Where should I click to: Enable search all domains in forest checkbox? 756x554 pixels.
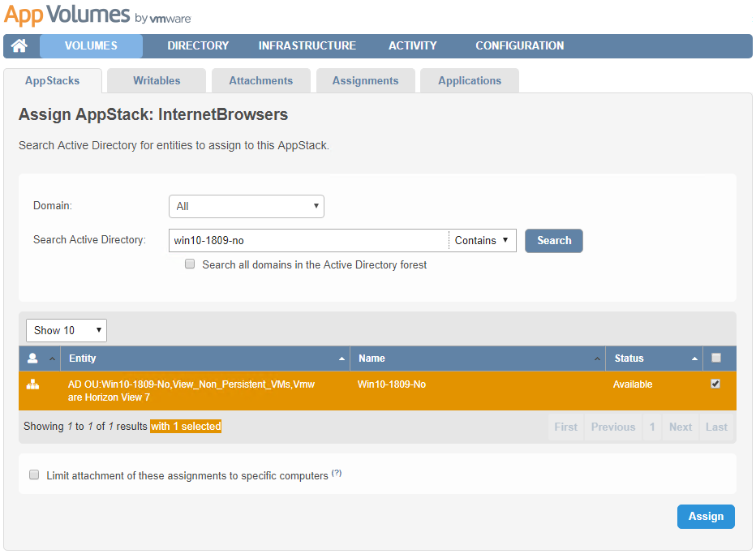[x=190, y=264]
